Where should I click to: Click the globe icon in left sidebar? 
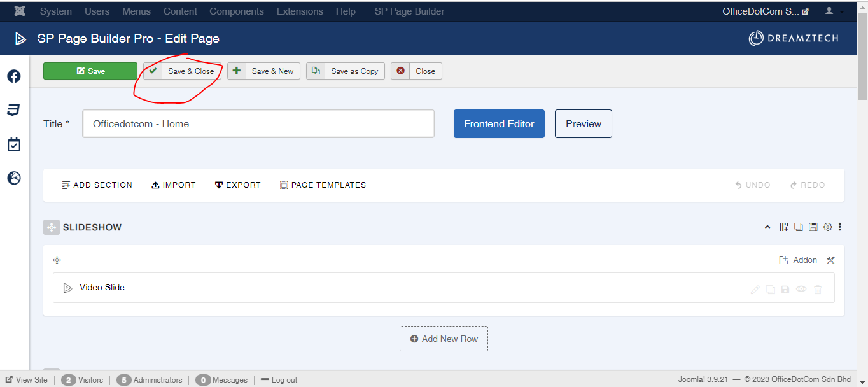14,178
